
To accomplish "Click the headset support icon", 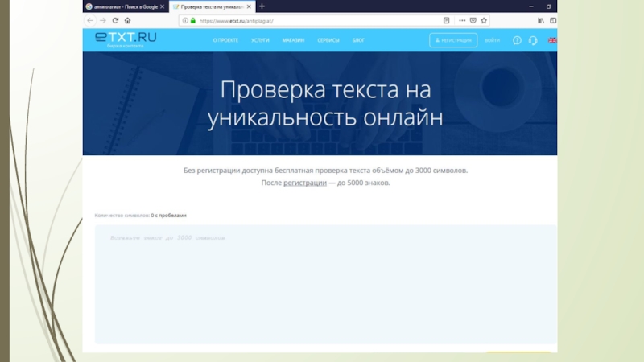I will pos(533,39).
